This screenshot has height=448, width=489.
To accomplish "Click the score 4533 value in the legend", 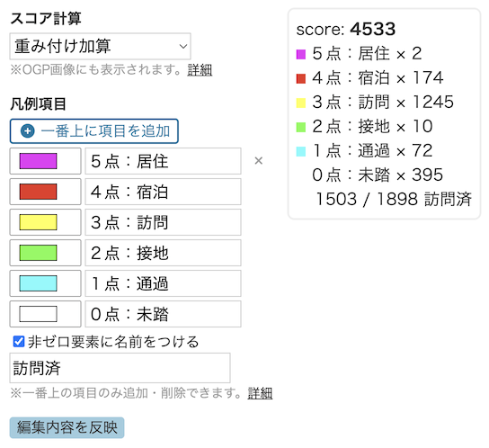I will (373, 30).
